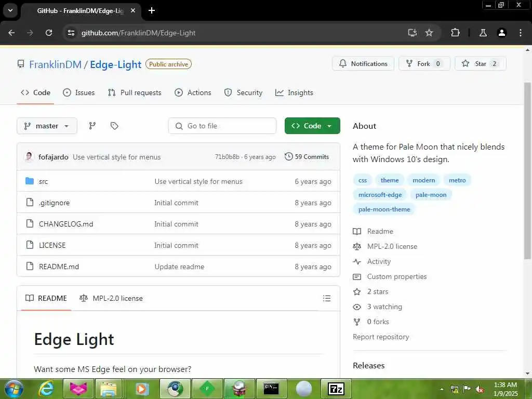Screen dimensions: 532x399
Task: Open the Issues tab
Action: pos(79,92)
